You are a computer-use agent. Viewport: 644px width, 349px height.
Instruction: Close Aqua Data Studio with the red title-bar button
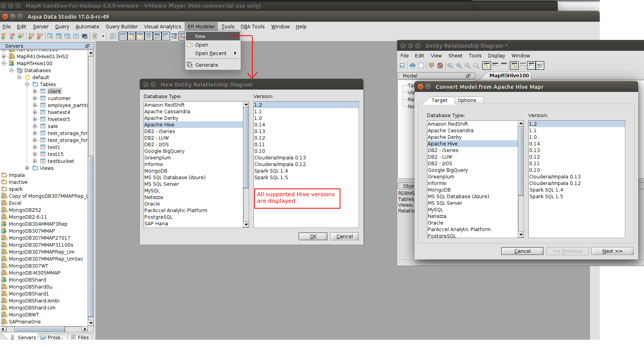(x=5, y=16)
